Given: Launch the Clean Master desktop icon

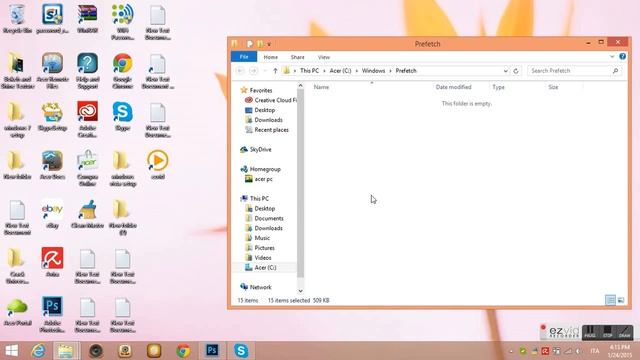Looking at the screenshot, I should [87, 213].
